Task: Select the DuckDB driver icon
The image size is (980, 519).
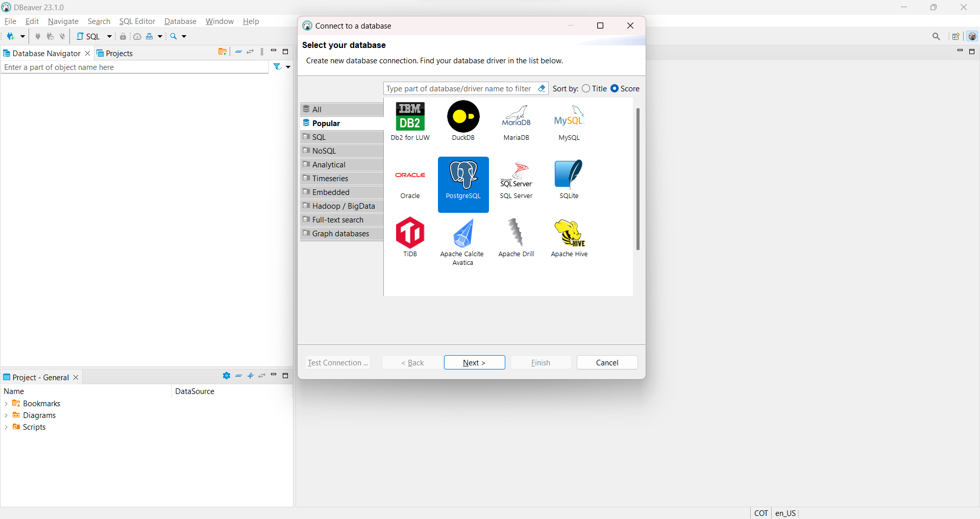Action: click(463, 121)
